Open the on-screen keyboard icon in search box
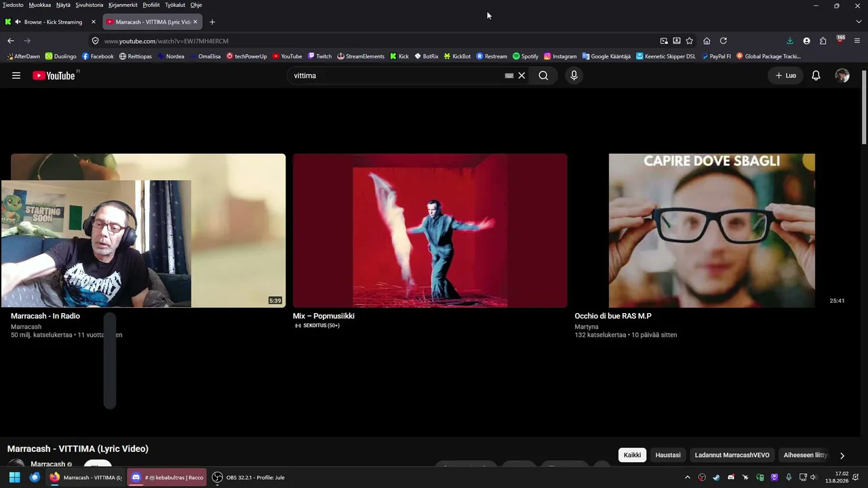This screenshot has width=868, height=488. (509, 76)
